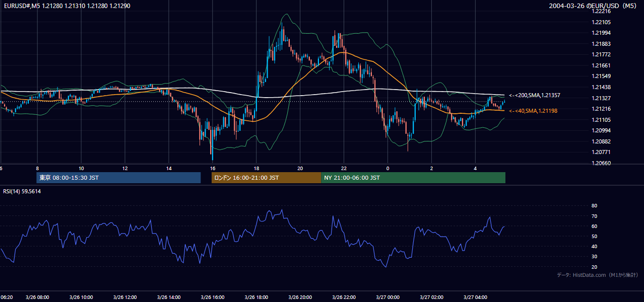
Task: Click price axis label 1.21216
Action: point(601,109)
